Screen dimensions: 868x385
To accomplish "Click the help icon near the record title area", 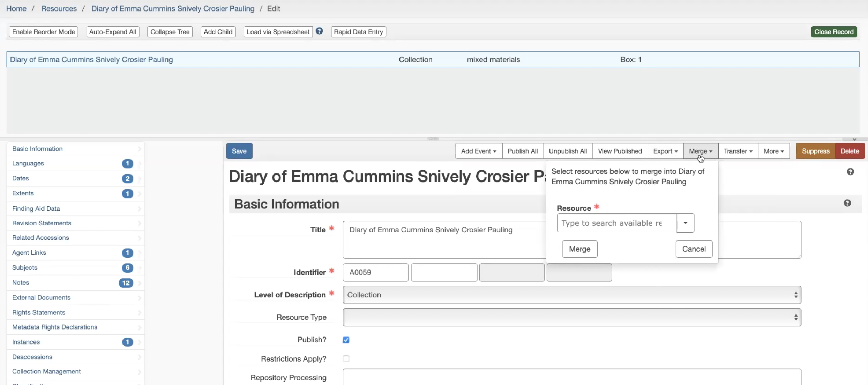I will tap(850, 171).
